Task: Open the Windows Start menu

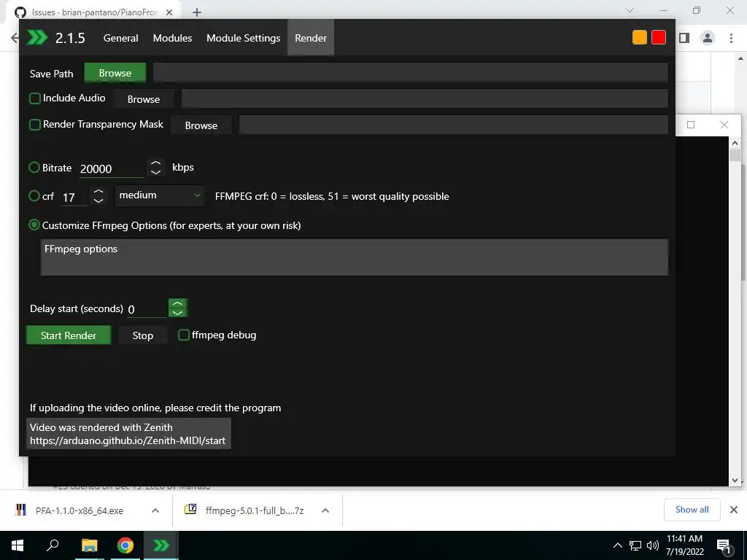Action: (x=18, y=545)
